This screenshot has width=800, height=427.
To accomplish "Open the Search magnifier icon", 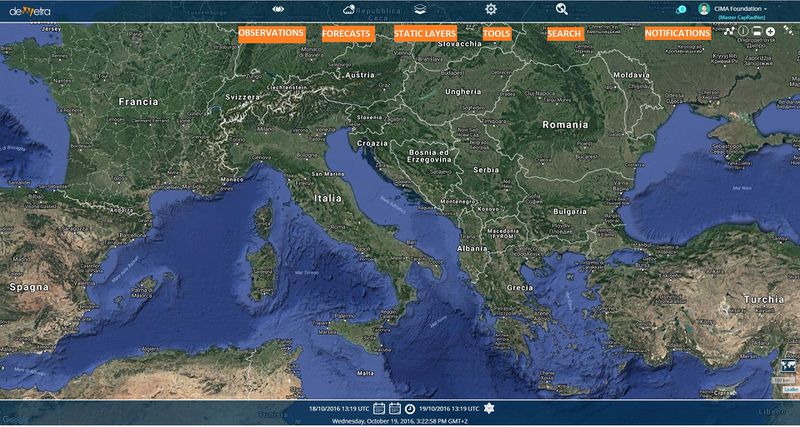I will pos(562,9).
